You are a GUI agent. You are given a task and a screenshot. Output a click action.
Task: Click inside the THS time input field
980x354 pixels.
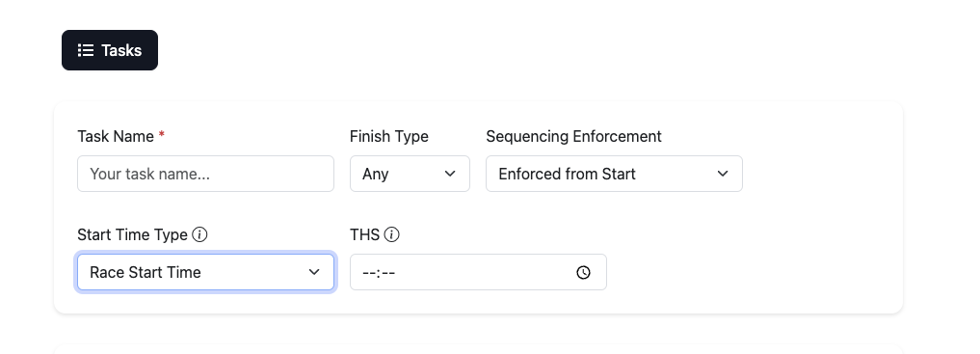pos(478,272)
